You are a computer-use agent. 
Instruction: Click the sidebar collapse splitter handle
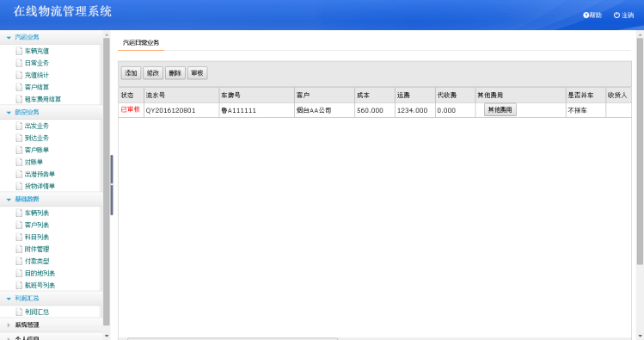(112, 185)
